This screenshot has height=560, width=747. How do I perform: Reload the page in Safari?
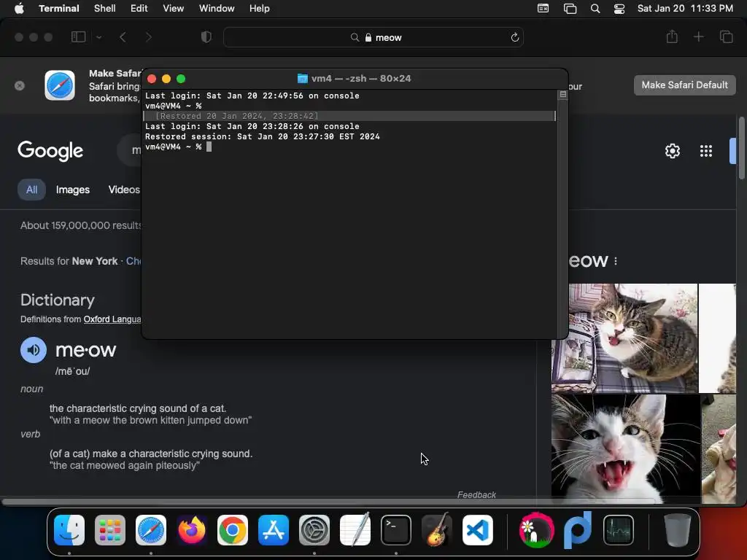pyautogui.click(x=514, y=38)
